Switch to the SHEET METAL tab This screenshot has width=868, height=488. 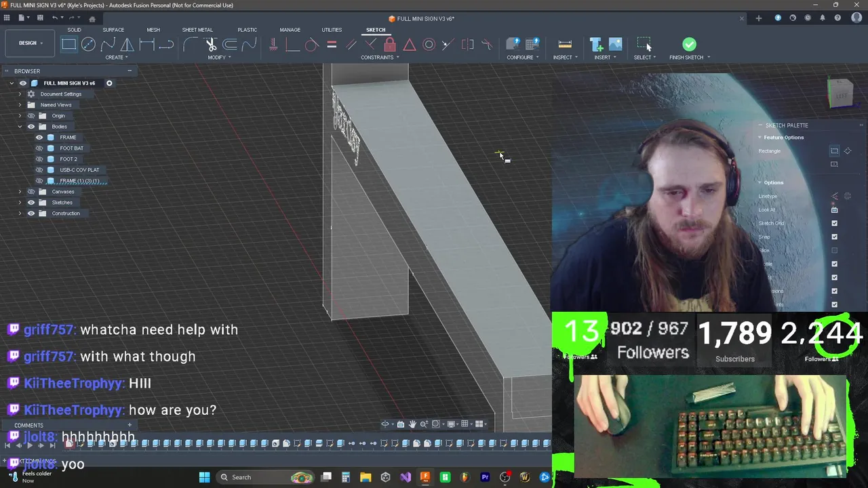[197, 30]
